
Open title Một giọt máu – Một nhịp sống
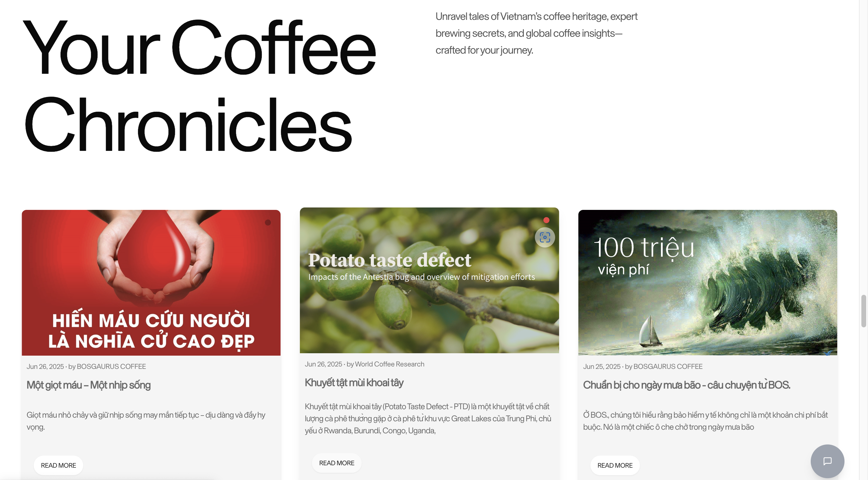(89, 385)
